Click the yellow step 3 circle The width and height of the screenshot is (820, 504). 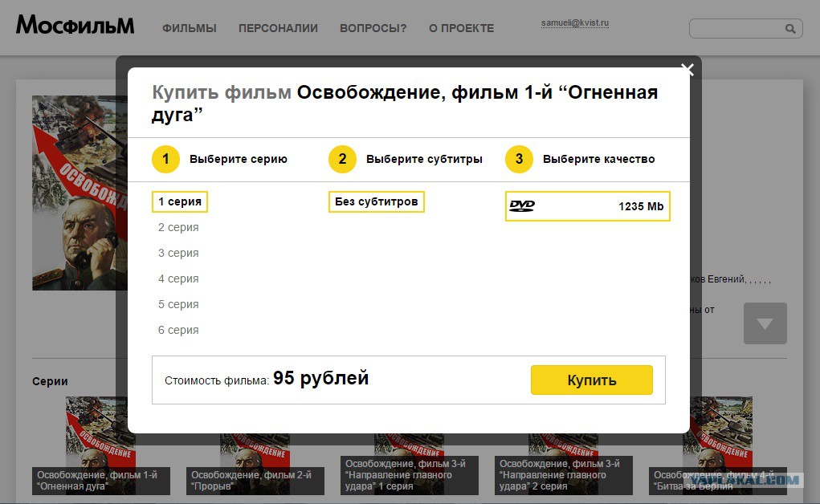(519, 159)
